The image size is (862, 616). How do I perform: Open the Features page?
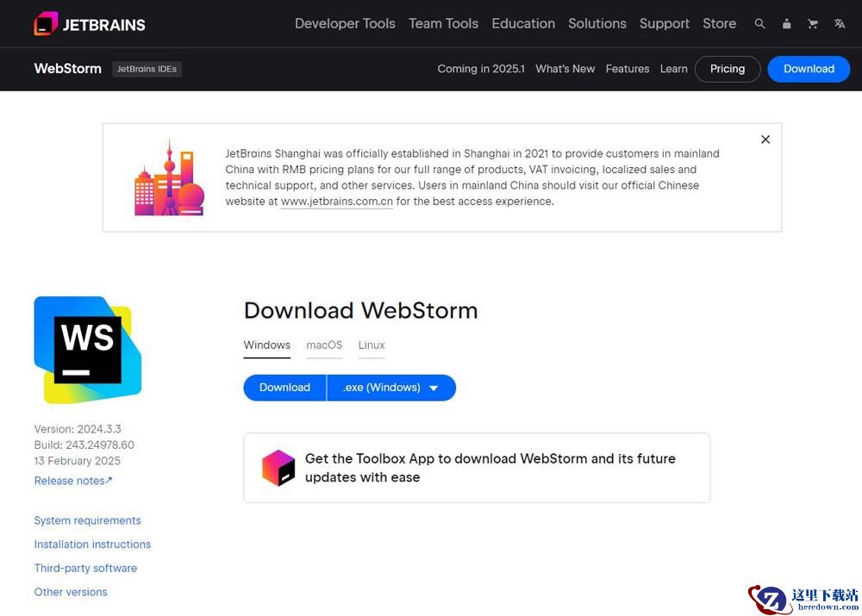click(628, 69)
